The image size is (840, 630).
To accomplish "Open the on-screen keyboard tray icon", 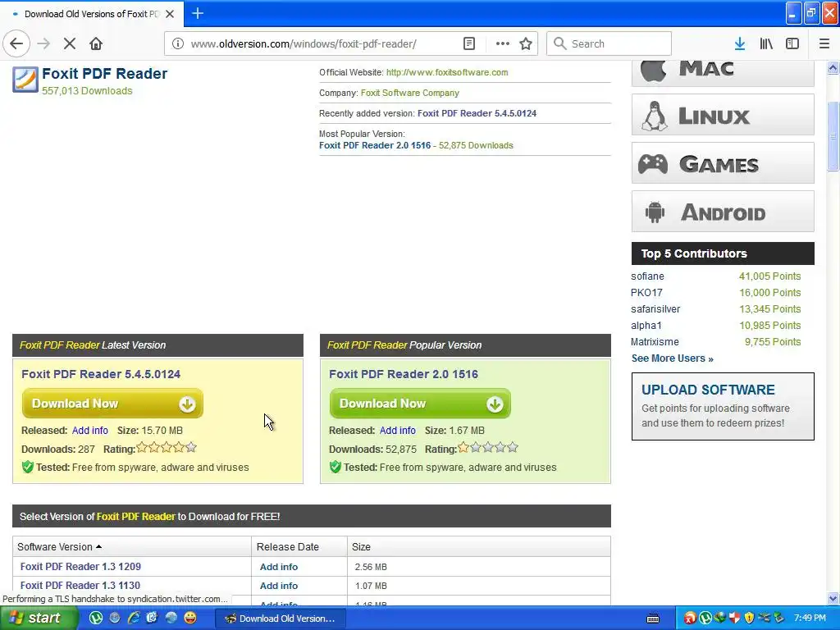I will tap(653, 619).
